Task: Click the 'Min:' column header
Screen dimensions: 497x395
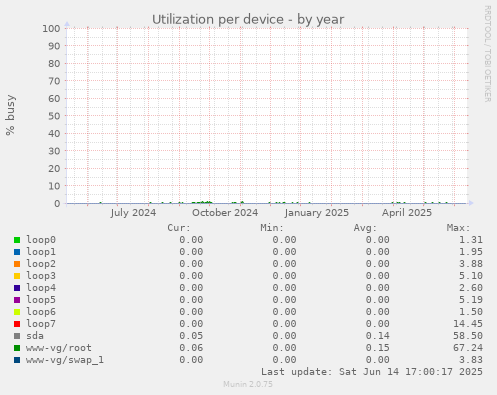Action: click(x=272, y=228)
